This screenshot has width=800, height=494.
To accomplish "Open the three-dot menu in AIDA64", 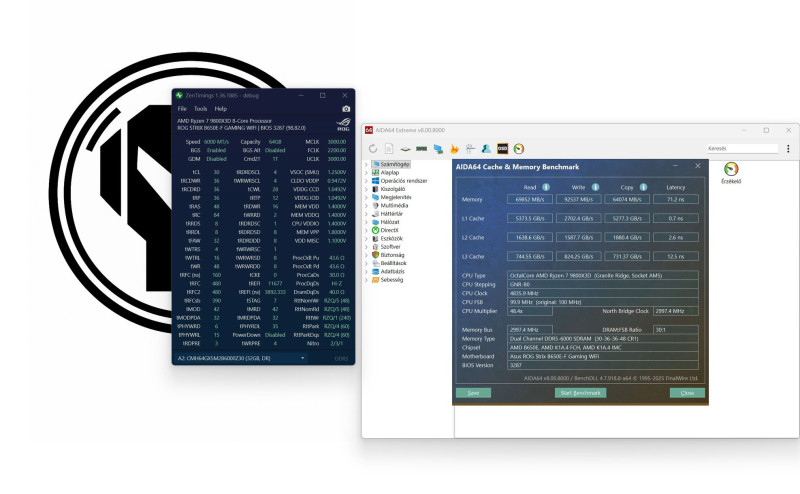I will point(788,149).
